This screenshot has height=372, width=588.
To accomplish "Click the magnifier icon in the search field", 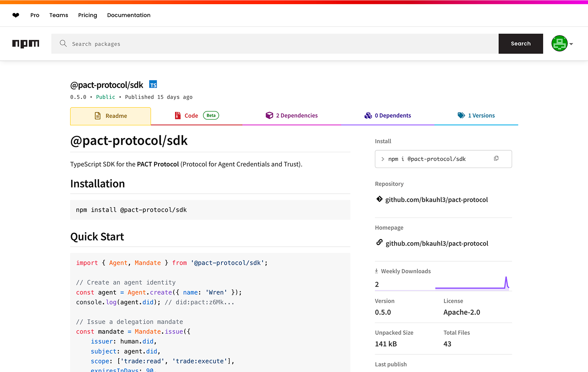I will click(63, 43).
